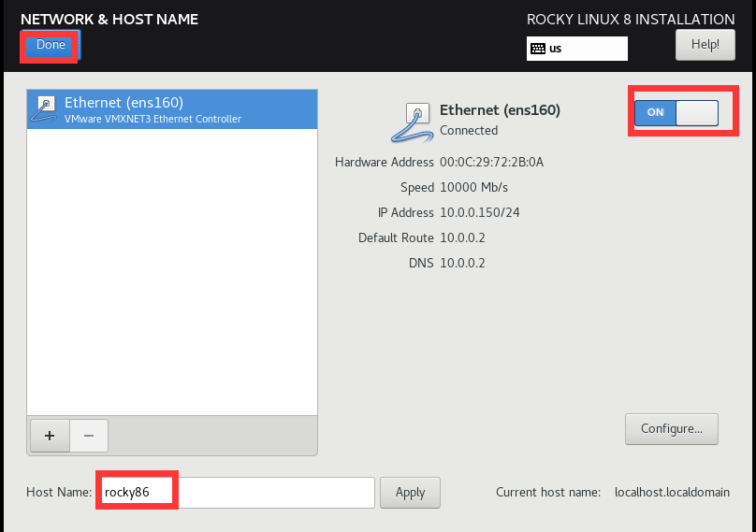The image size is (756, 532).
Task: Open the Configure... dialog
Action: pos(671,429)
